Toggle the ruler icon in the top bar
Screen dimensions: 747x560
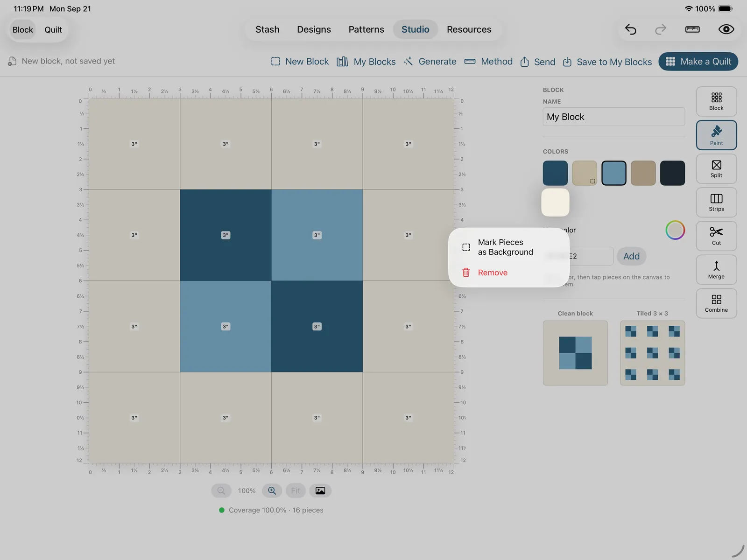click(x=692, y=29)
